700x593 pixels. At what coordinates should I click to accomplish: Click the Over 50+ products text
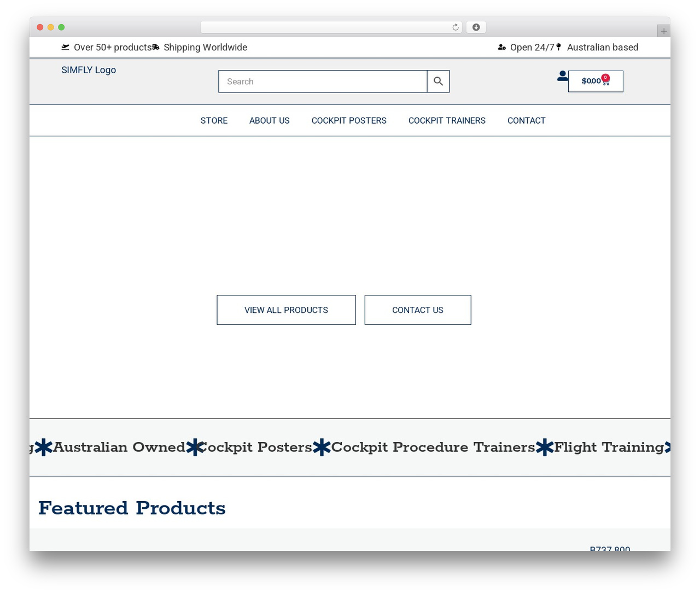pyautogui.click(x=113, y=48)
